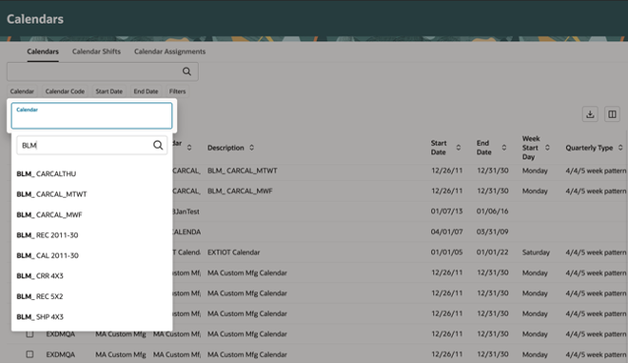Download the calendars table
628x364 pixels.
click(590, 114)
